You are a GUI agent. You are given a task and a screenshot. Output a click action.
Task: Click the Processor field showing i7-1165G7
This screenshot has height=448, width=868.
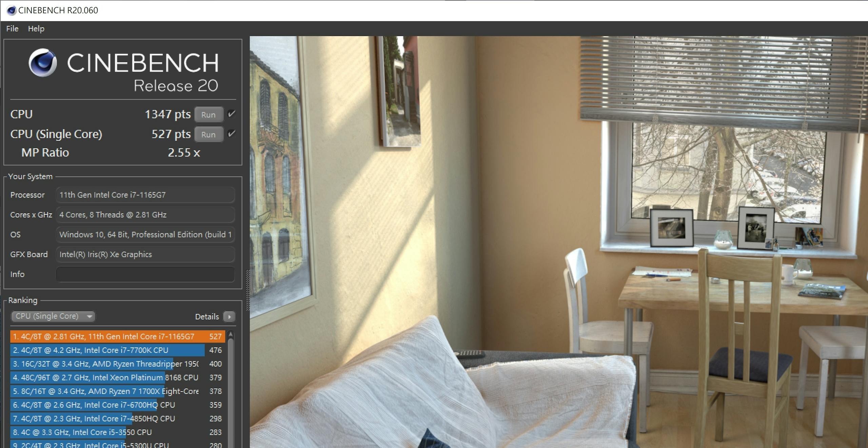pyautogui.click(x=145, y=195)
